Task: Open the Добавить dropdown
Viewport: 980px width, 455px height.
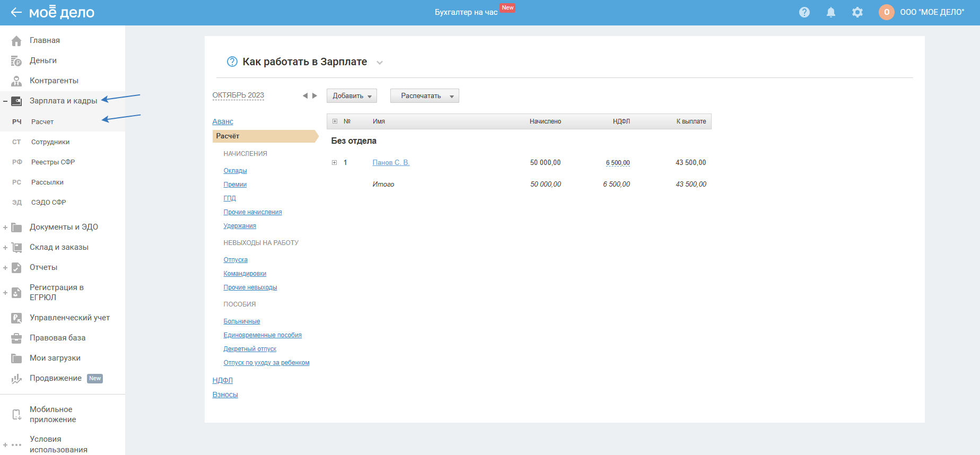Action: point(352,96)
